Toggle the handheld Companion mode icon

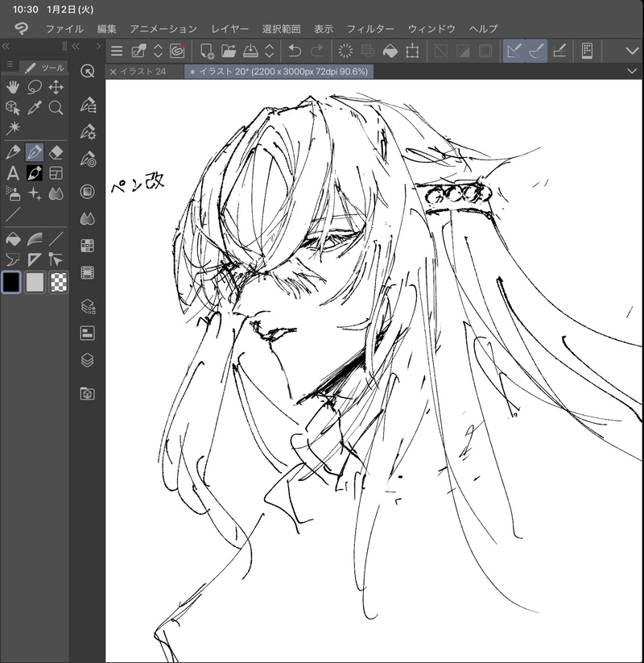[x=587, y=51]
